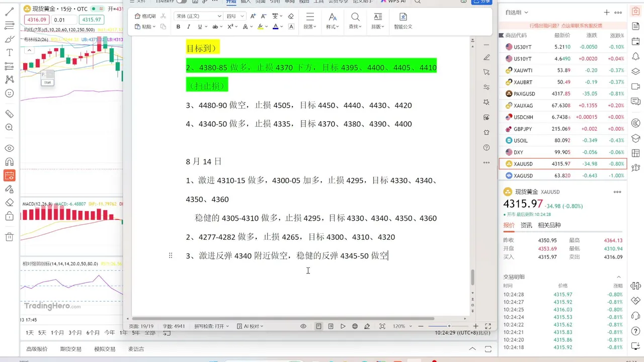Screen dimensions: 644x362
Task: Apply superscript X² formatting
Action: pyautogui.click(x=230, y=27)
